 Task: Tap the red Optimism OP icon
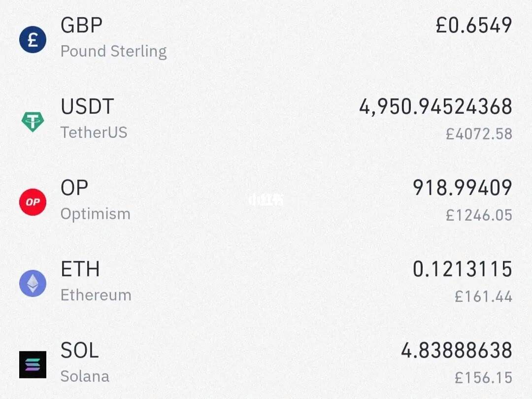[x=33, y=202]
